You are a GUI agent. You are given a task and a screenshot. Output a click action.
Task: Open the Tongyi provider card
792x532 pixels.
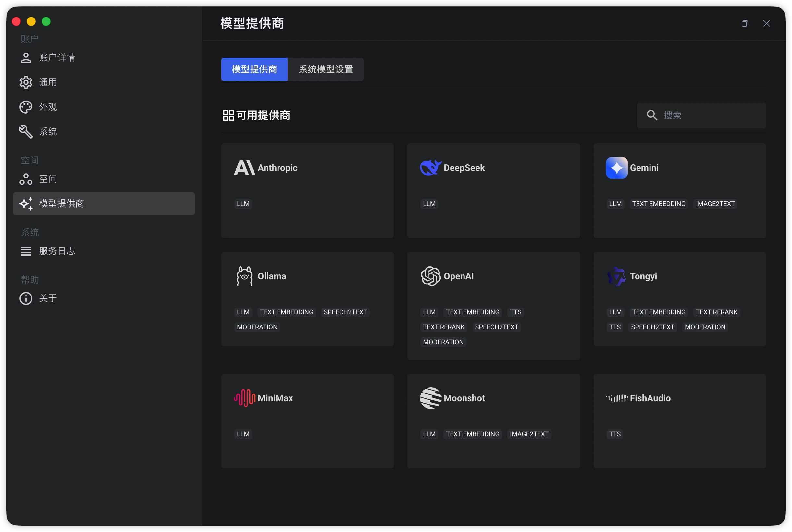(x=680, y=299)
